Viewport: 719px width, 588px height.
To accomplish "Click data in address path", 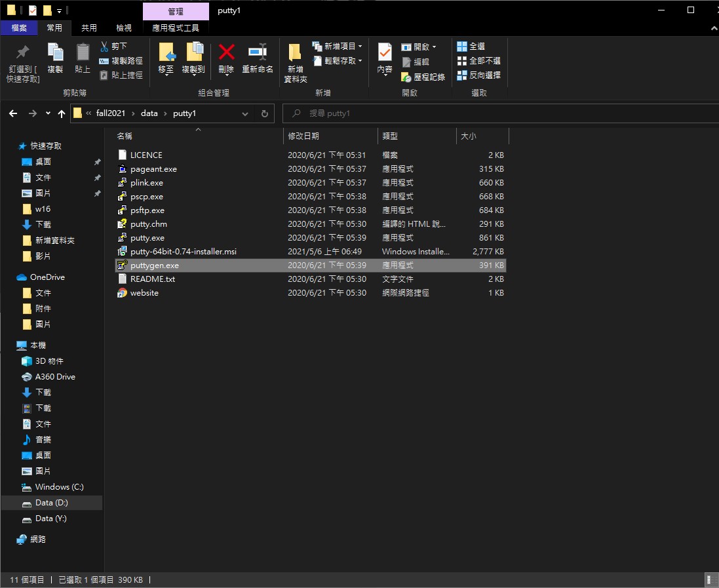I will (x=149, y=113).
